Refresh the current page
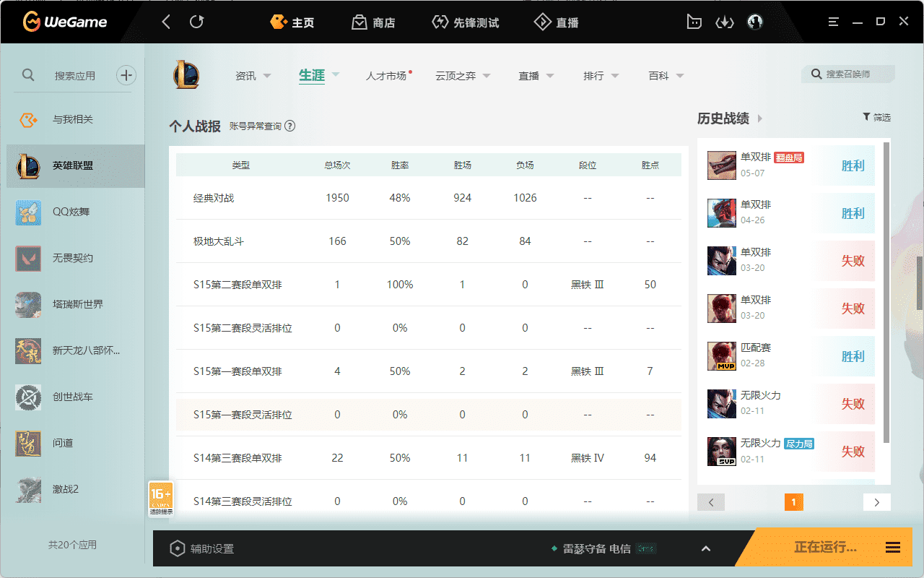This screenshot has height=578, width=924. [196, 22]
